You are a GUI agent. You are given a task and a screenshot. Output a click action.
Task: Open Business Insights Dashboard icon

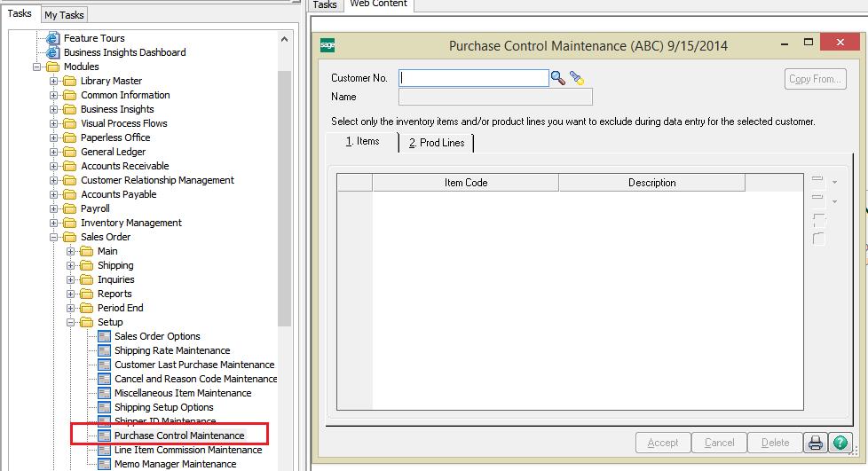coord(52,52)
